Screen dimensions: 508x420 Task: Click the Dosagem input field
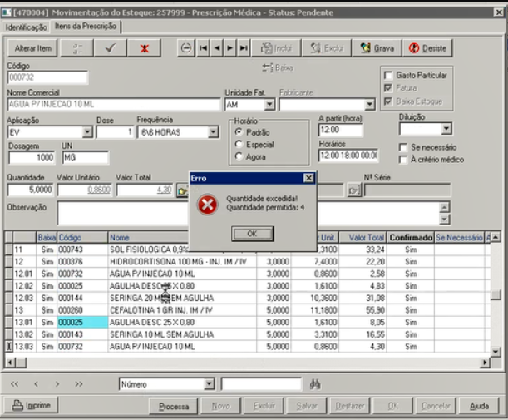[x=32, y=157]
